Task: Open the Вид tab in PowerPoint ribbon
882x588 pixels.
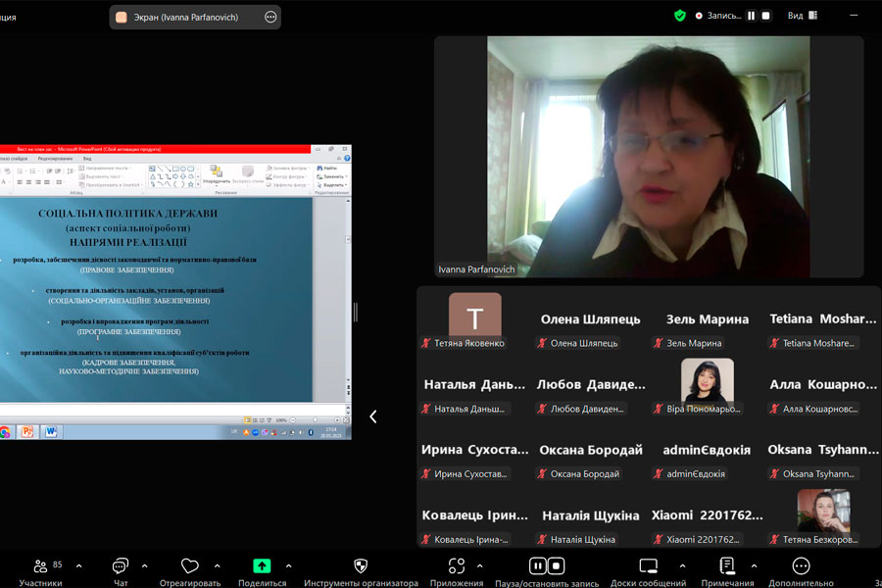Action: 87,159
